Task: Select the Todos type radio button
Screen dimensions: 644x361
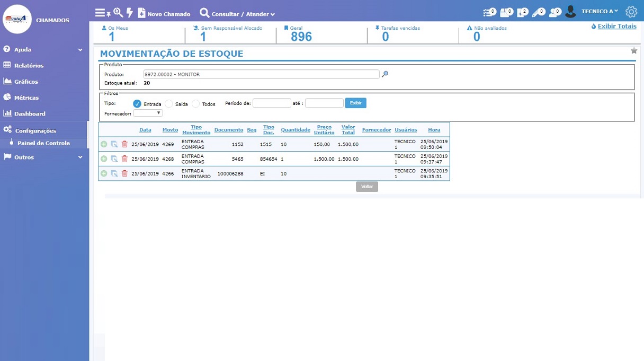Action: pyautogui.click(x=196, y=104)
